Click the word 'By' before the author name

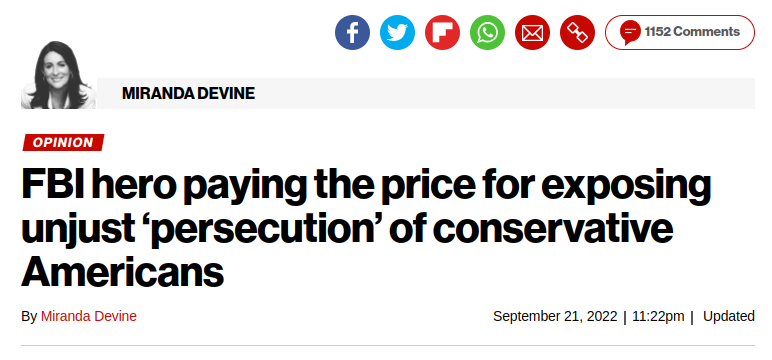coord(29,316)
